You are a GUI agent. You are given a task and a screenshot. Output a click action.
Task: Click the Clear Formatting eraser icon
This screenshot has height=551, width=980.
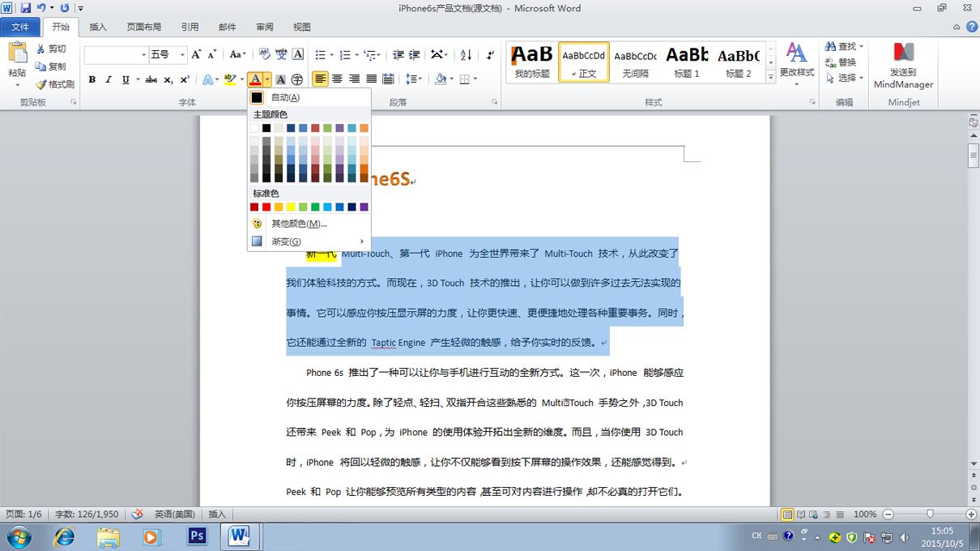click(x=265, y=55)
